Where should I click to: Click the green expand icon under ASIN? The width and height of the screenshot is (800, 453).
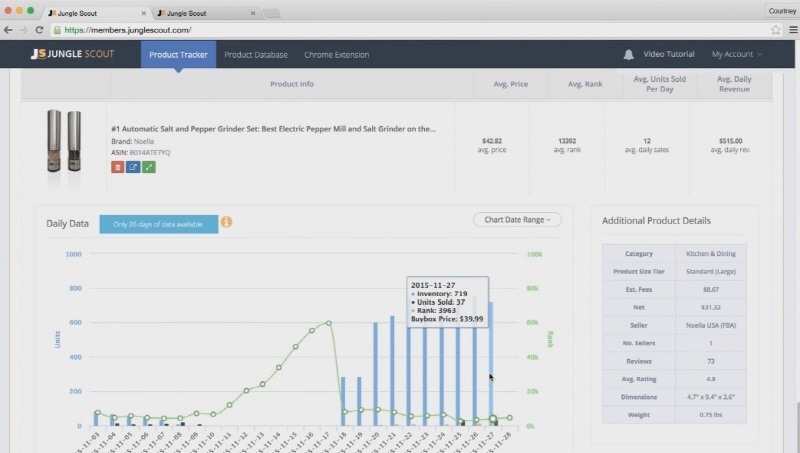pyautogui.click(x=149, y=167)
